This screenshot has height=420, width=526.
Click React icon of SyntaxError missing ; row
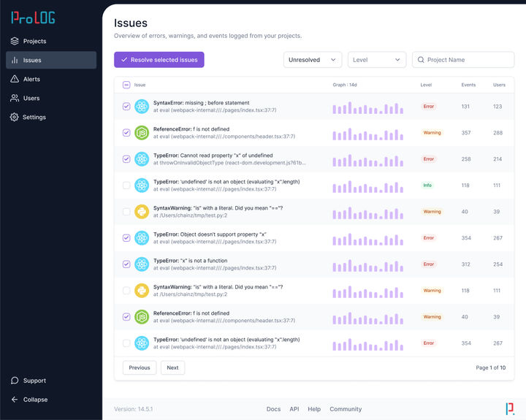[142, 107]
